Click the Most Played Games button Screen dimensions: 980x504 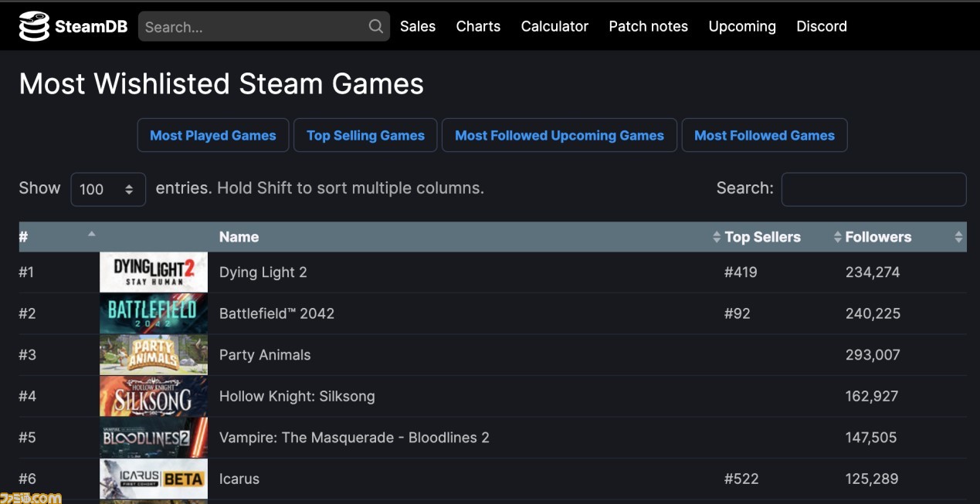(213, 135)
